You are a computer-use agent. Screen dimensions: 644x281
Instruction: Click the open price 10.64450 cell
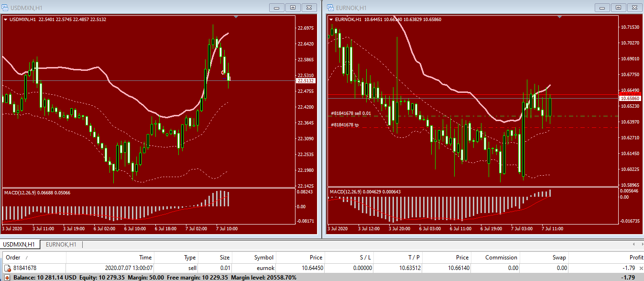point(312,269)
